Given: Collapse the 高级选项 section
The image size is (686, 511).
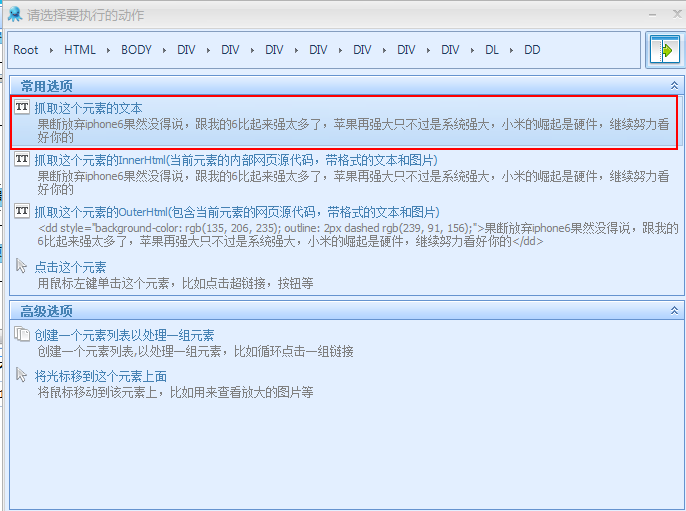Looking at the screenshot, I should point(674,311).
